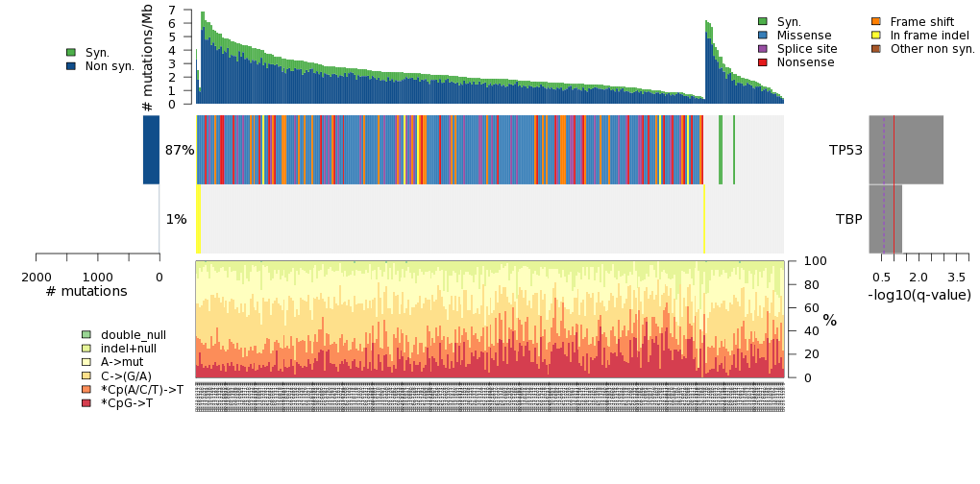Click the *CpG->T red legend swatch
This screenshot has width=980, height=484.
86,403
